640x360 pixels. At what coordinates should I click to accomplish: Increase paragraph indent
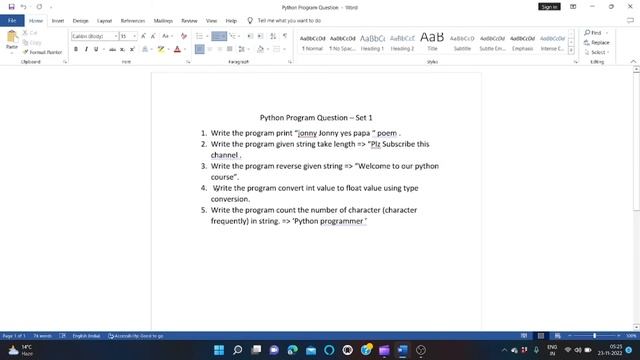click(x=260, y=36)
